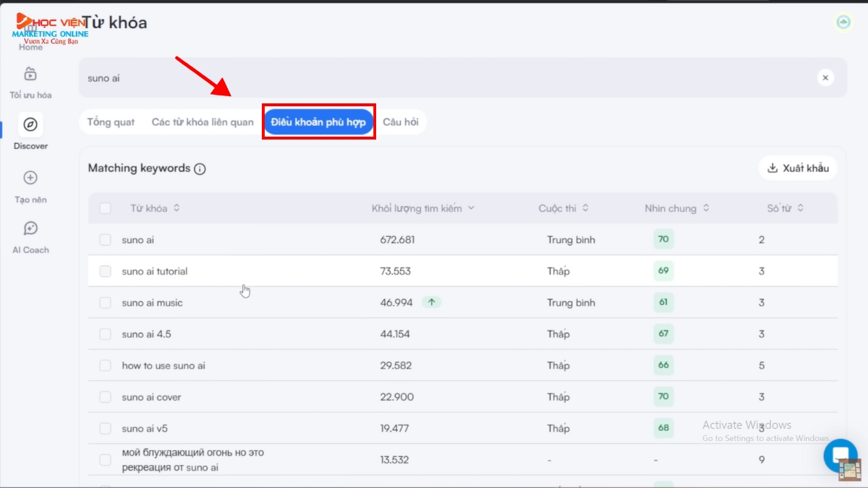Click the Tạo nên plus icon
Image resolution: width=868 pixels, height=488 pixels.
30,177
